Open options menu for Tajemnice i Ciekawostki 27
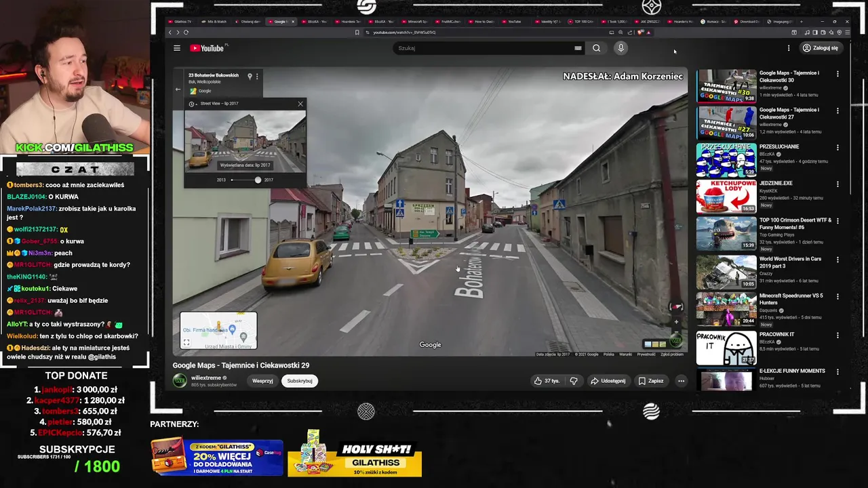 [837, 110]
